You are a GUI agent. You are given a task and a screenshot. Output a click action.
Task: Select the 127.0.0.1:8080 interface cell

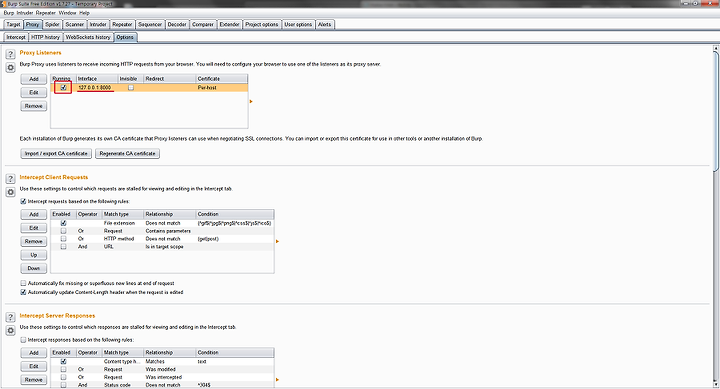[97, 87]
